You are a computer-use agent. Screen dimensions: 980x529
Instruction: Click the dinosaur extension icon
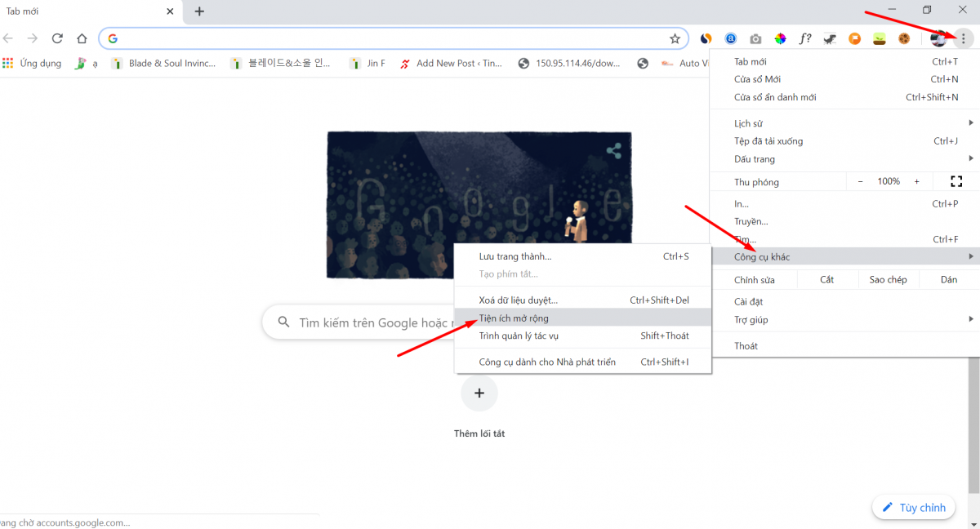coord(831,38)
